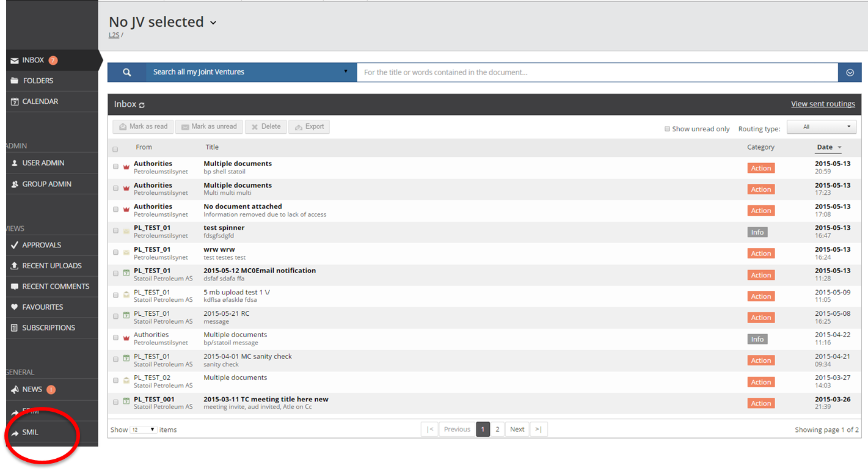The height and width of the screenshot is (471, 868).
Task: Click the Delete button
Action: coord(266,126)
